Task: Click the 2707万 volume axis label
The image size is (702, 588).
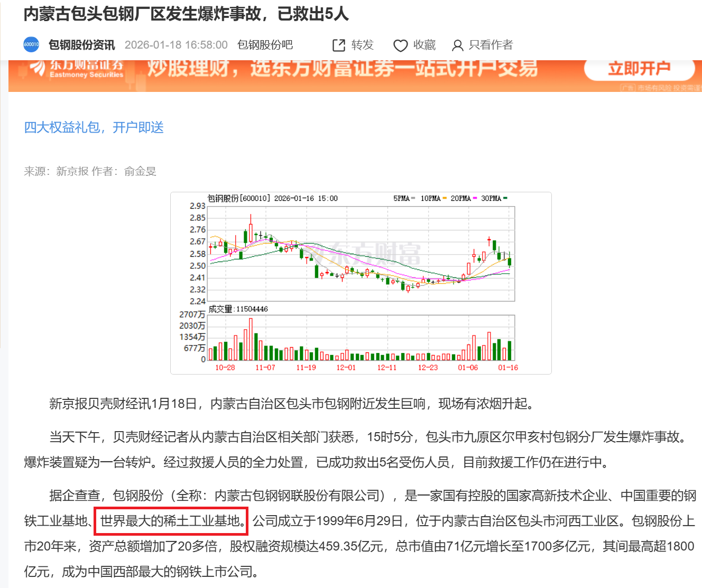Action: [x=192, y=314]
